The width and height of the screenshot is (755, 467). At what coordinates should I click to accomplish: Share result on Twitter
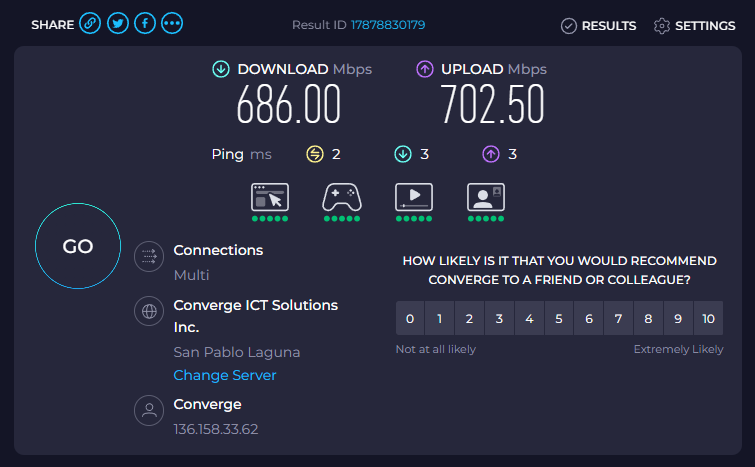pyautogui.click(x=118, y=24)
